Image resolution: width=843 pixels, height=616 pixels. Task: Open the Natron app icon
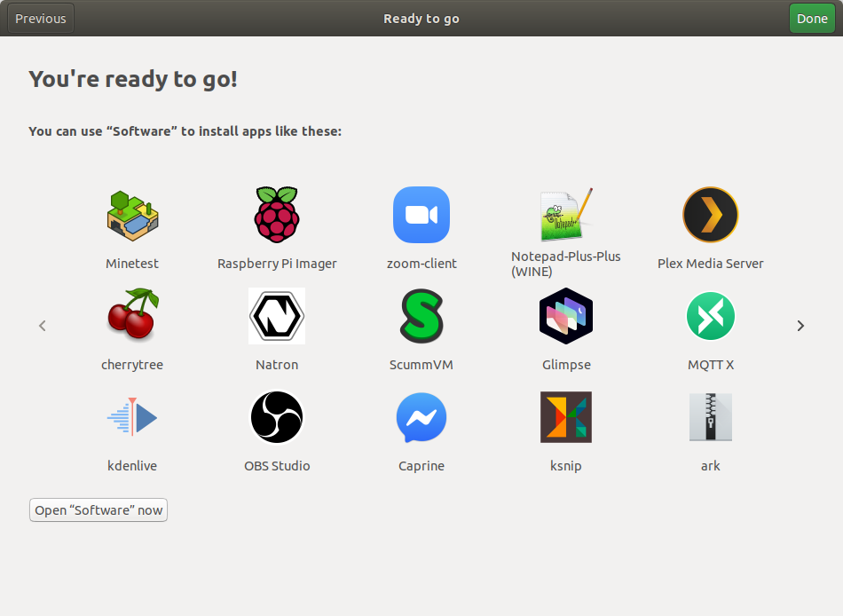point(277,316)
